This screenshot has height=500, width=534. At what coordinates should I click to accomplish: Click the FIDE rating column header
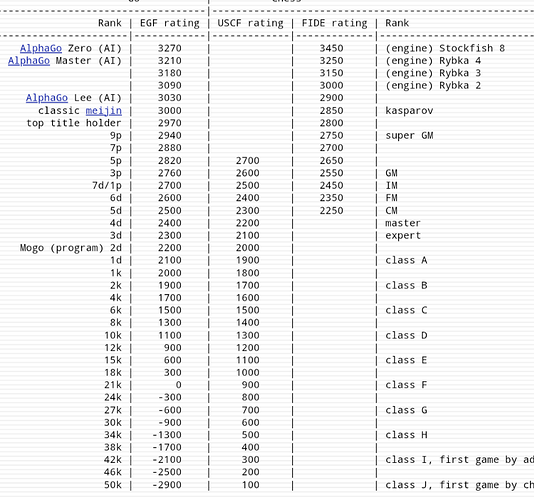334,23
